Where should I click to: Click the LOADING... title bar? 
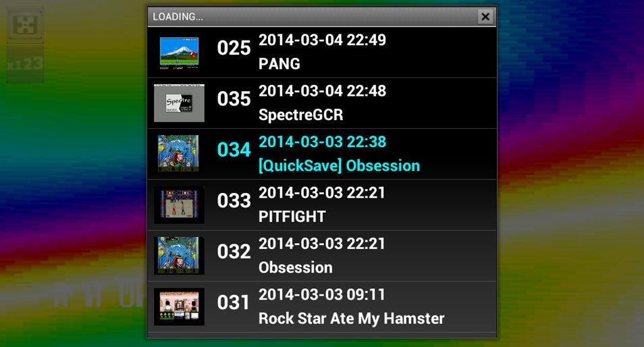click(313, 17)
